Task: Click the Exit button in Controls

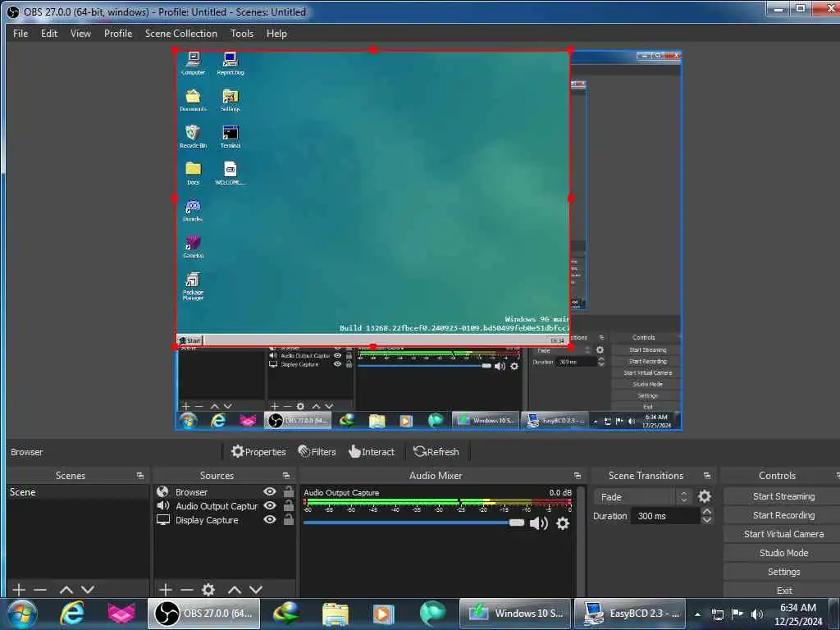Action: 783,591
